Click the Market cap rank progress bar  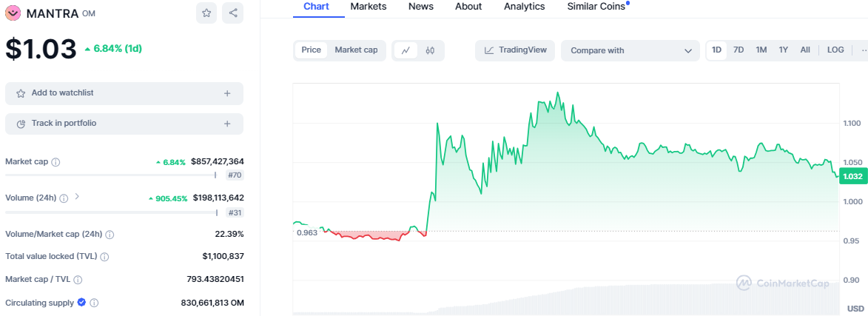pos(111,175)
